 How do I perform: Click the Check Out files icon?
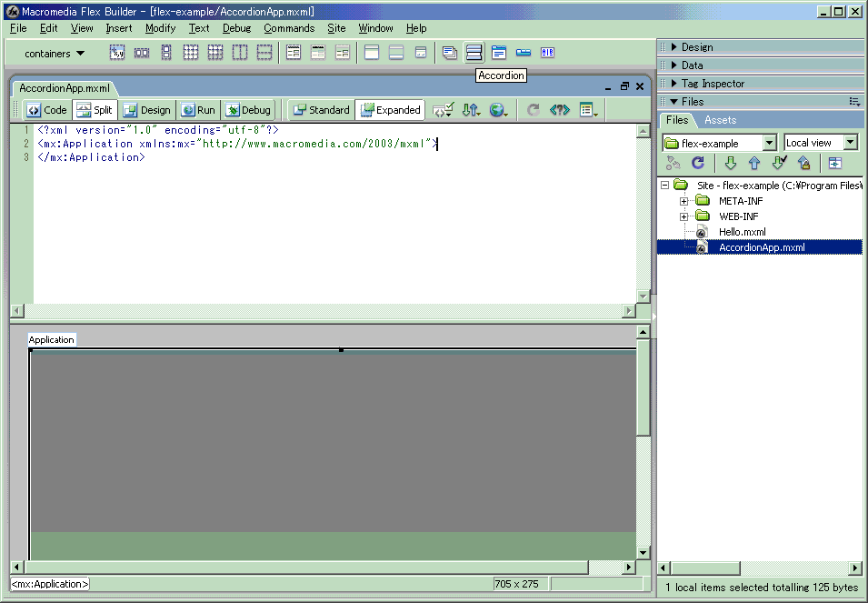point(780,163)
